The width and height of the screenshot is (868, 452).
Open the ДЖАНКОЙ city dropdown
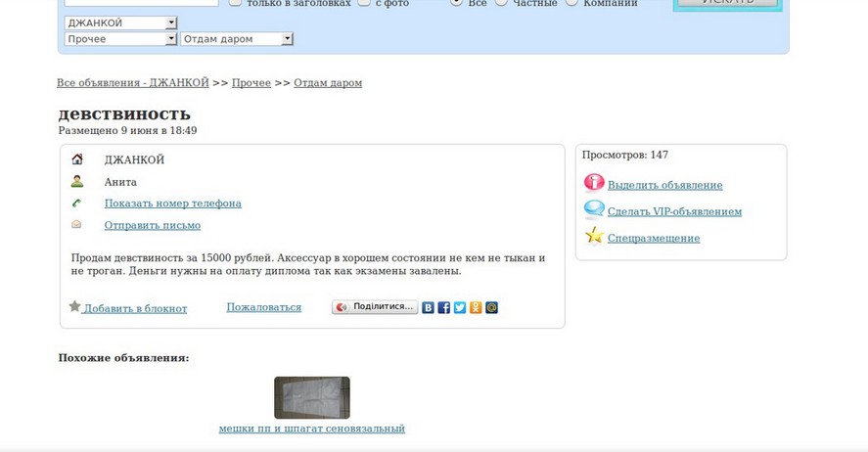120,23
